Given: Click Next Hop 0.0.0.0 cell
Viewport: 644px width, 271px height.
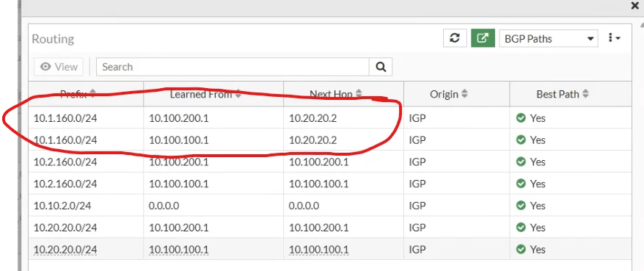Looking at the screenshot, I should point(344,205).
